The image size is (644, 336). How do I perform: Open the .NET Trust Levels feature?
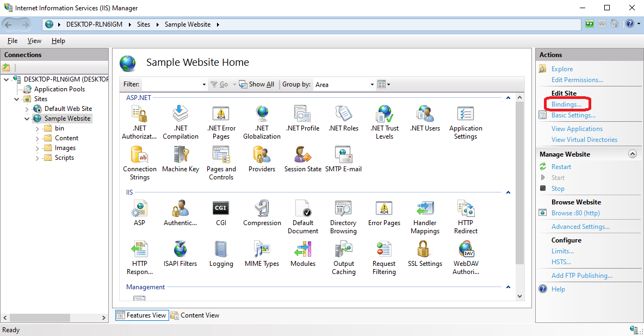385,122
